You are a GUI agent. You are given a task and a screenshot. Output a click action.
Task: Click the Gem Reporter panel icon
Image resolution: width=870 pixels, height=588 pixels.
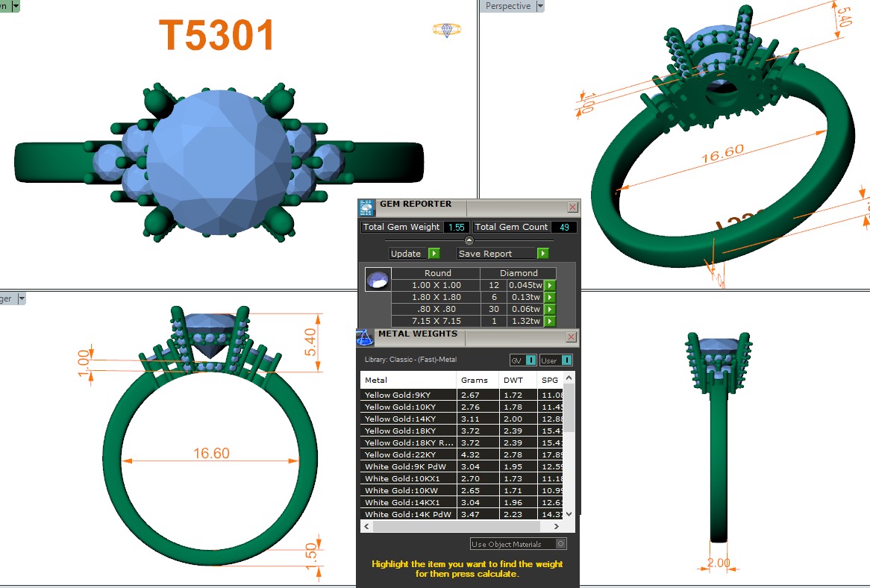click(x=366, y=208)
